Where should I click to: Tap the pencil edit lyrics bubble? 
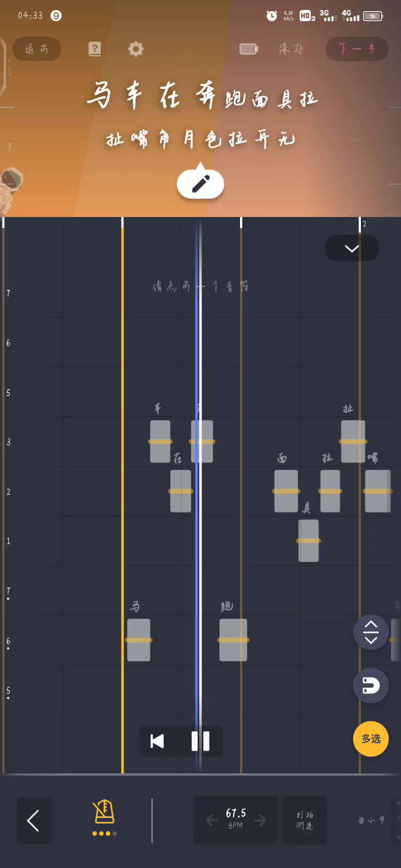click(x=200, y=183)
